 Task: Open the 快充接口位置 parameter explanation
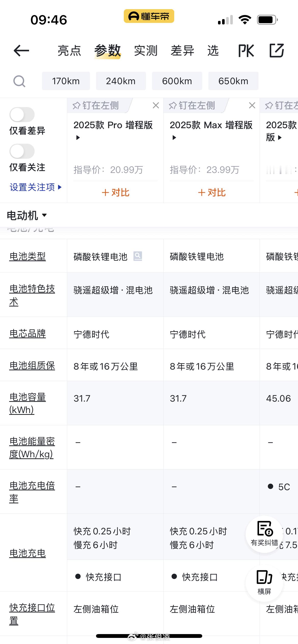pos(32,614)
